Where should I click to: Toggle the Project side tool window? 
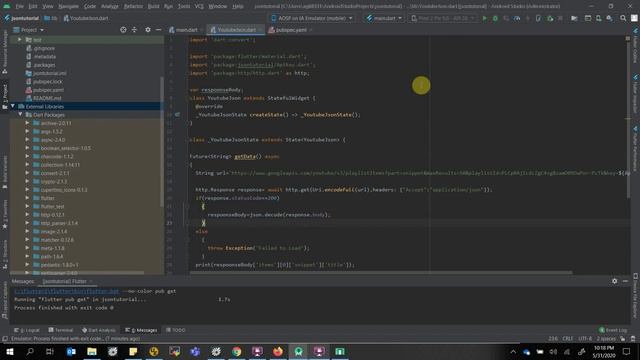pos(4,96)
